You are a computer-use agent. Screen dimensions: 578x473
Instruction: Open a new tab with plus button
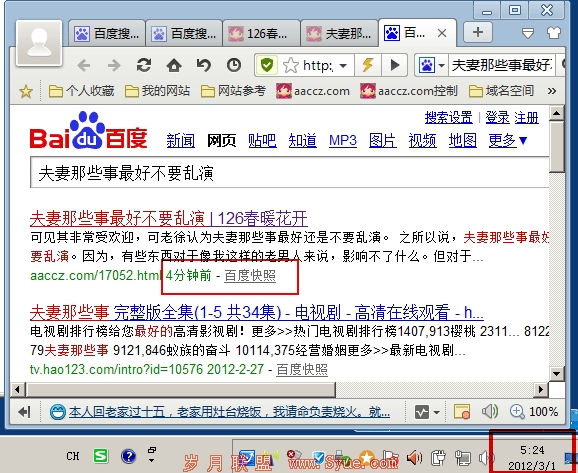click(x=478, y=32)
